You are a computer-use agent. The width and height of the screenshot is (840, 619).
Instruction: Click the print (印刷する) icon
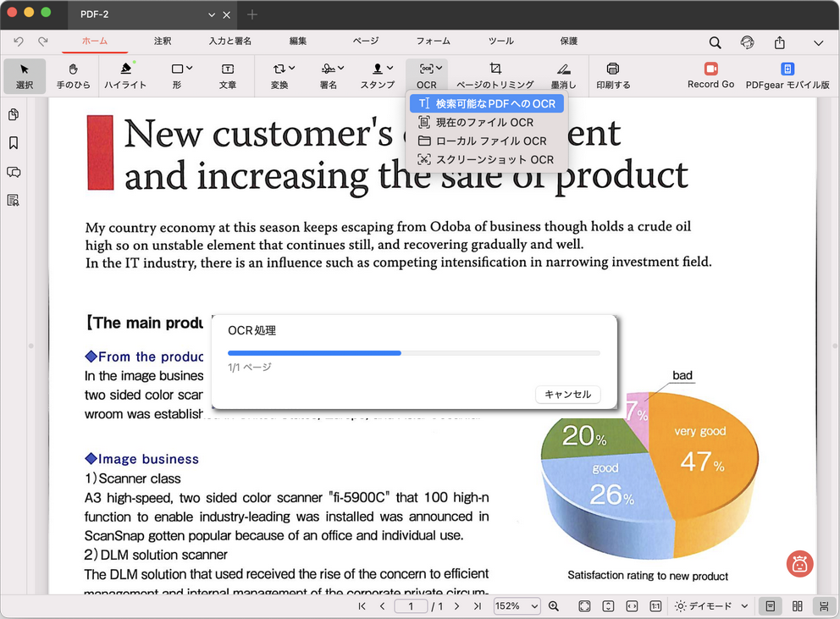click(613, 75)
